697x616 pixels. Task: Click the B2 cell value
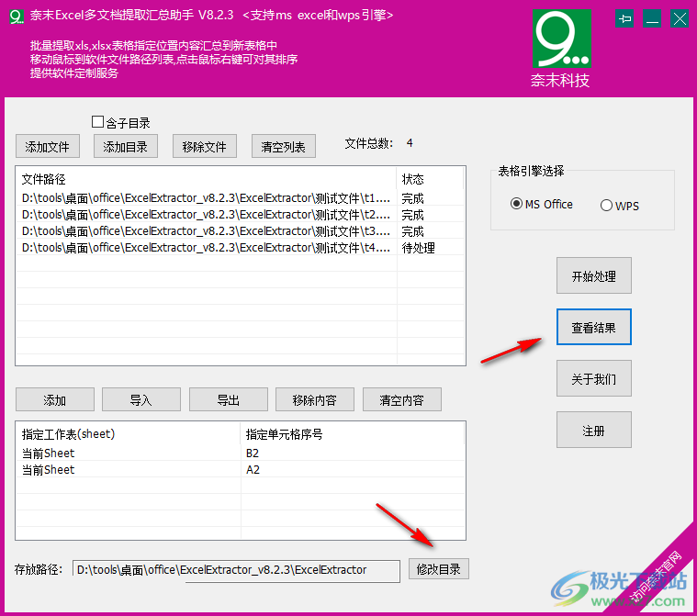tap(253, 453)
